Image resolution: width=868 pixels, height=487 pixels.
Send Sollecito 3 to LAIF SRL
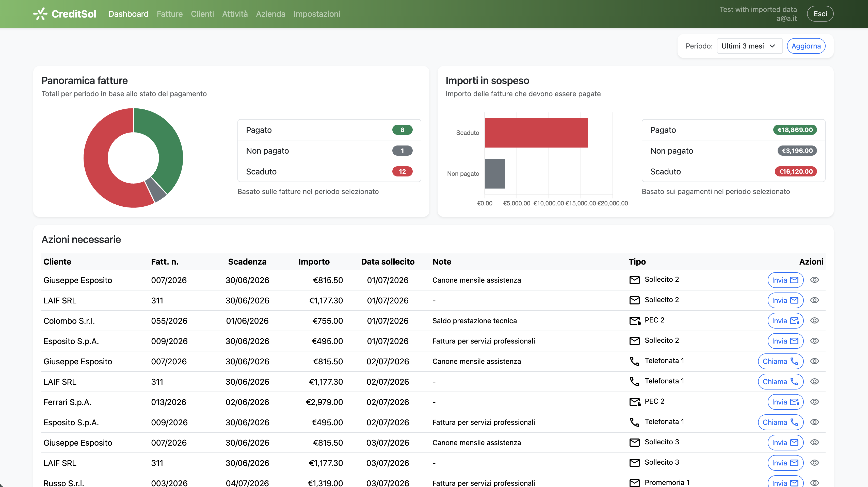(785, 463)
